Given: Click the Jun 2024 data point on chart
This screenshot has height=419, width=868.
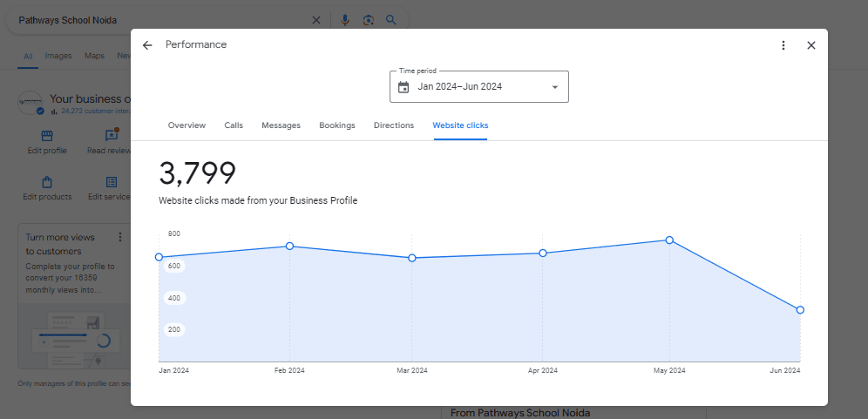Looking at the screenshot, I should point(800,310).
